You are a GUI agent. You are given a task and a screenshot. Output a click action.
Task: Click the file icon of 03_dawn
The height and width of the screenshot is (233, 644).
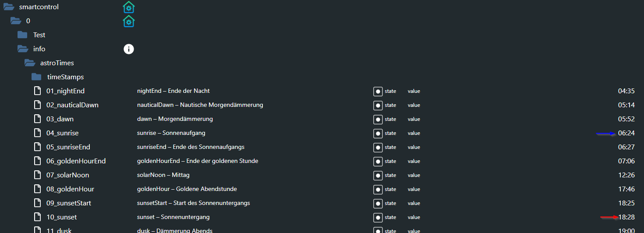click(38, 119)
